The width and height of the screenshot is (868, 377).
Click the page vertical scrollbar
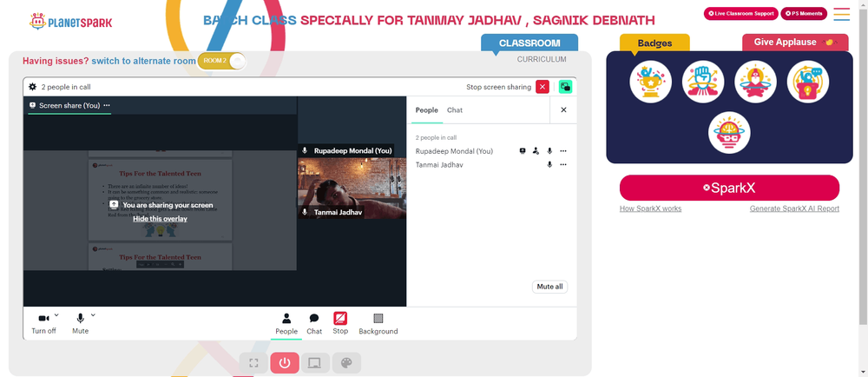pyautogui.click(x=864, y=166)
